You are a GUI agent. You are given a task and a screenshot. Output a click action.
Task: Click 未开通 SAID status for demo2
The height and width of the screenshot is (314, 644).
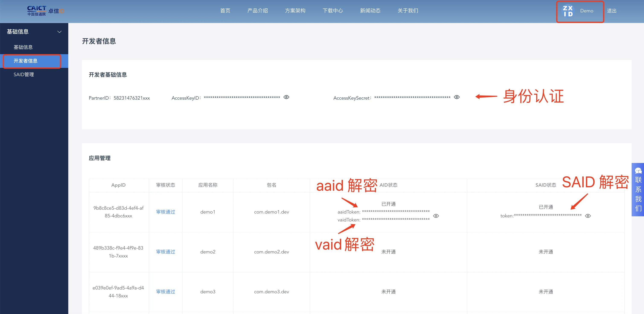coord(546,252)
